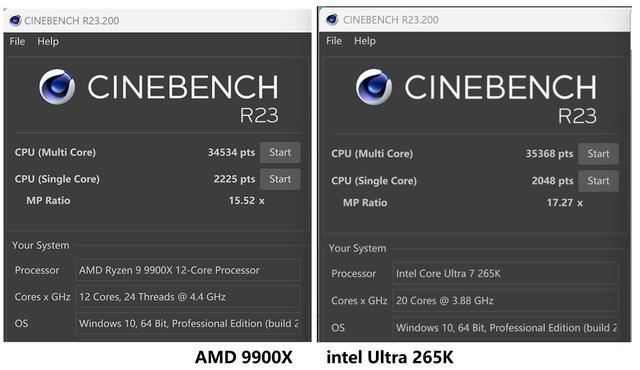Click the 17.27 x MP Ratio value
This screenshot has width=640, height=370.
click(564, 203)
